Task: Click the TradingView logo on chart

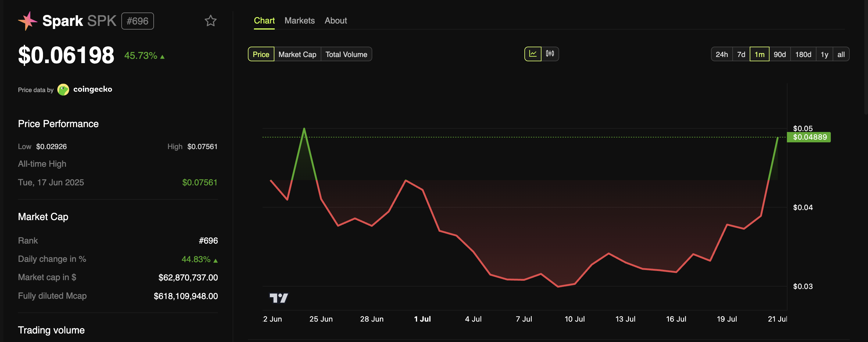Action: pos(279,298)
